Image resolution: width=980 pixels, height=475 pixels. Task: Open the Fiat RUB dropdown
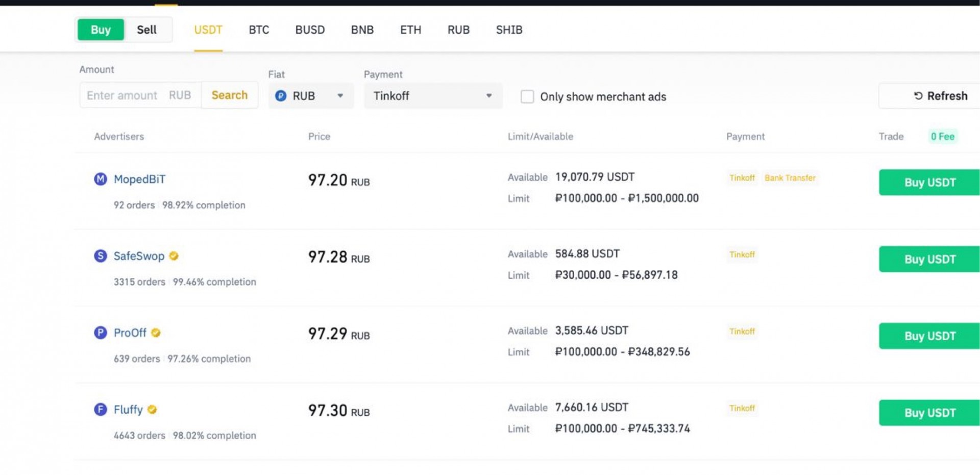pyautogui.click(x=311, y=96)
